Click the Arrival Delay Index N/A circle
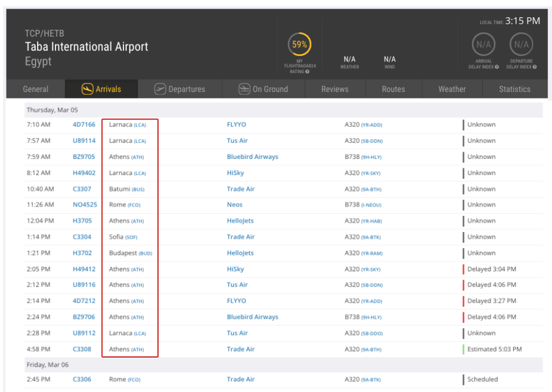 pyautogui.click(x=483, y=44)
